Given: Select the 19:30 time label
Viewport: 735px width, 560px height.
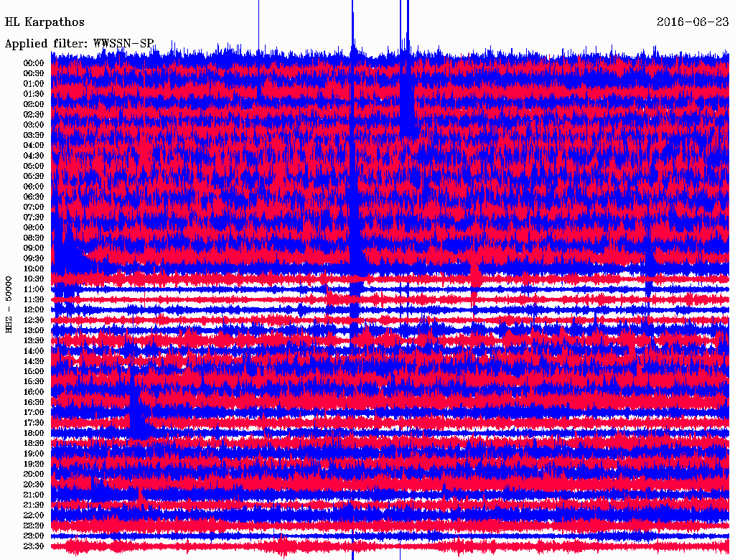Looking at the screenshot, I should 34,464.
